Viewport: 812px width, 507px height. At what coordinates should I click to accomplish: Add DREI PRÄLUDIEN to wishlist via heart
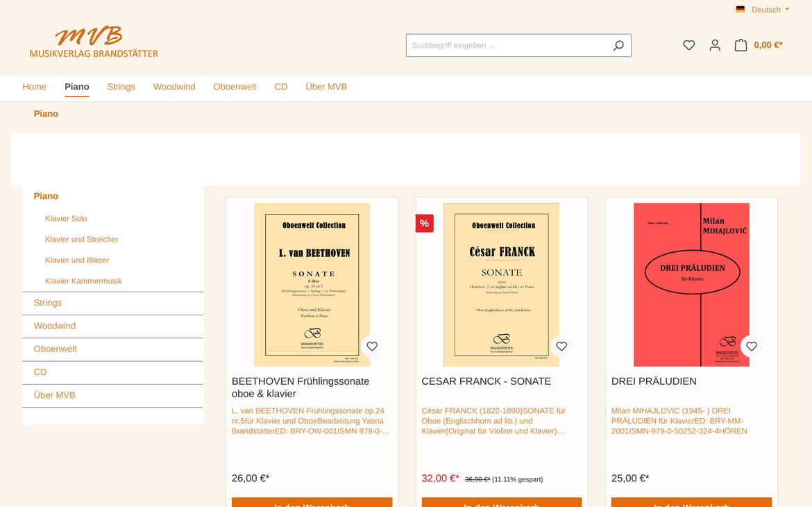(752, 346)
